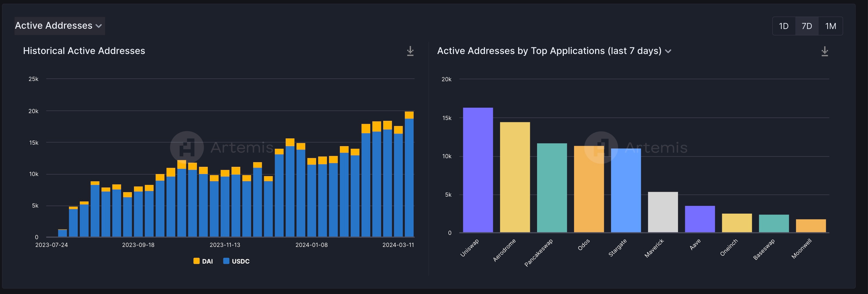Switch time range to 1D

coord(784,26)
